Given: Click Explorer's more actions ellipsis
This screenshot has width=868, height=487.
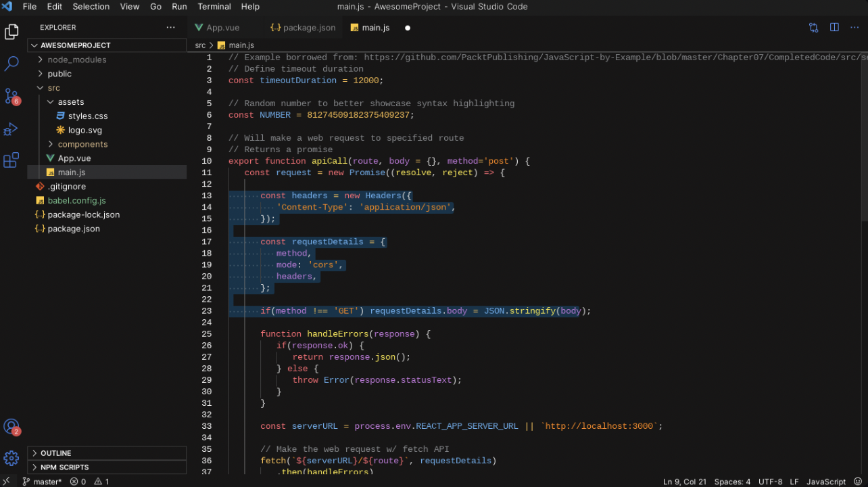Looking at the screenshot, I should [x=170, y=28].
